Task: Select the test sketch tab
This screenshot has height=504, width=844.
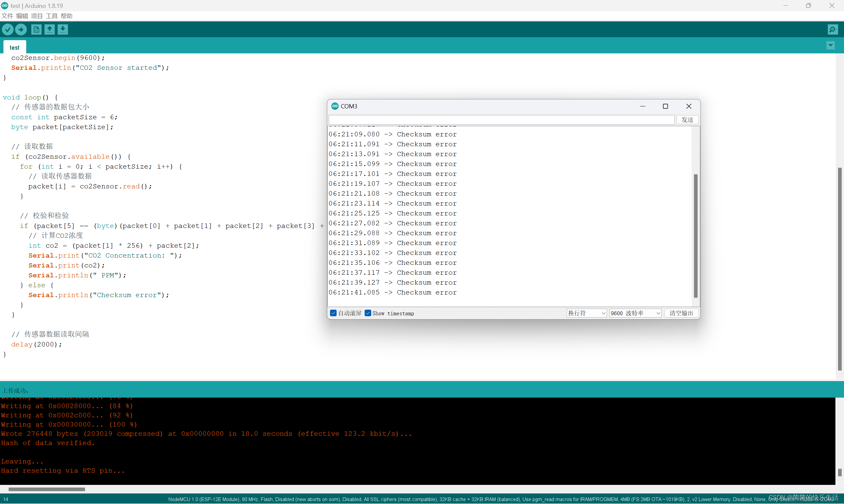Action: [x=14, y=47]
